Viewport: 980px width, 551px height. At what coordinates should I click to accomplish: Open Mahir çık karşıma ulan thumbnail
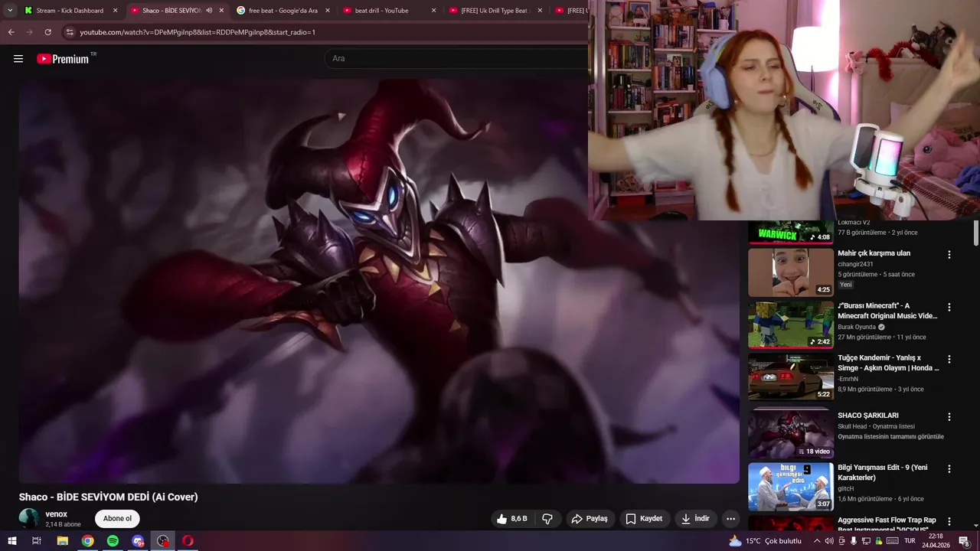pos(791,272)
